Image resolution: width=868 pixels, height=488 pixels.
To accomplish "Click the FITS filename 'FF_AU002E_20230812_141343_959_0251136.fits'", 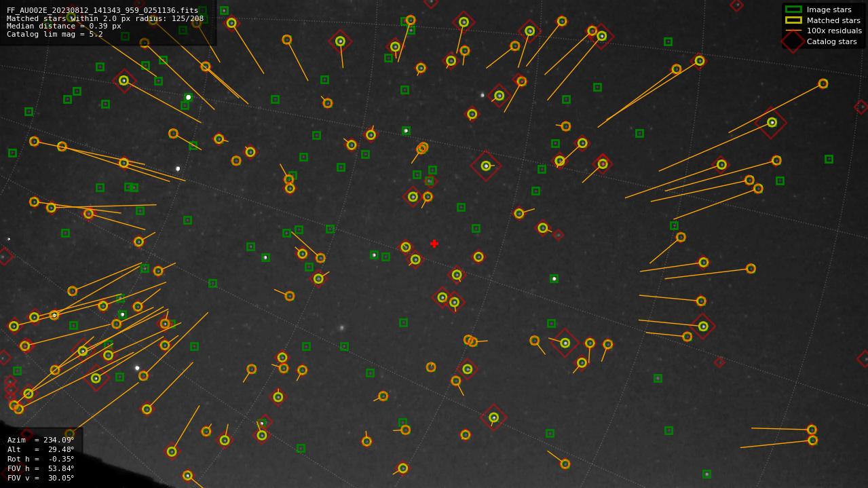I will pyautogui.click(x=102, y=11).
